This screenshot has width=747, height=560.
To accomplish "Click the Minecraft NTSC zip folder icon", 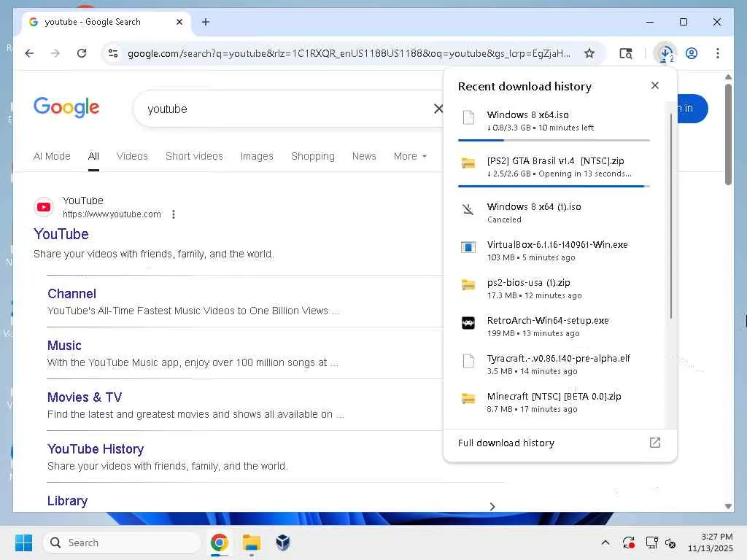I will (468, 399).
